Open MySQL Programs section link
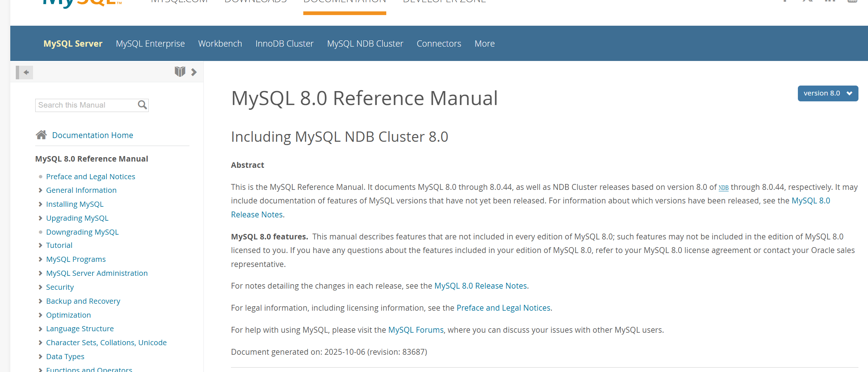 (x=76, y=259)
